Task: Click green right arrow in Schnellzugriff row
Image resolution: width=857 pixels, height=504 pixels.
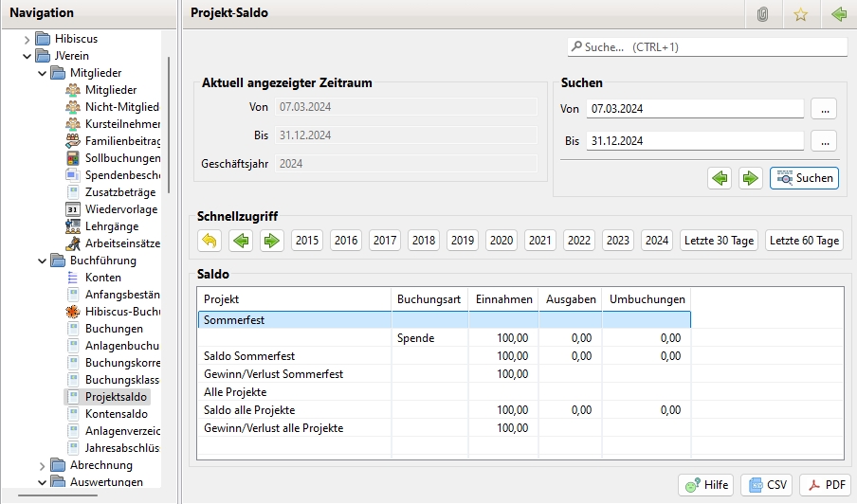Action: point(272,241)
